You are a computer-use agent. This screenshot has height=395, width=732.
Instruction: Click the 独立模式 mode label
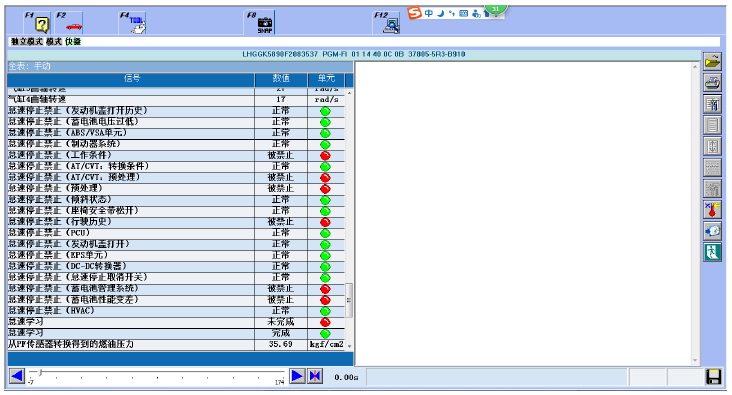point(27,42)
